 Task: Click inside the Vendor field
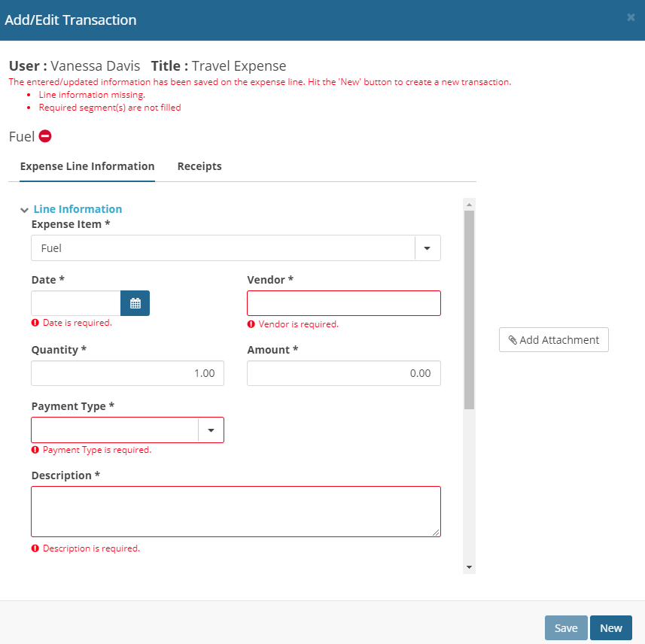pos(343,302)
